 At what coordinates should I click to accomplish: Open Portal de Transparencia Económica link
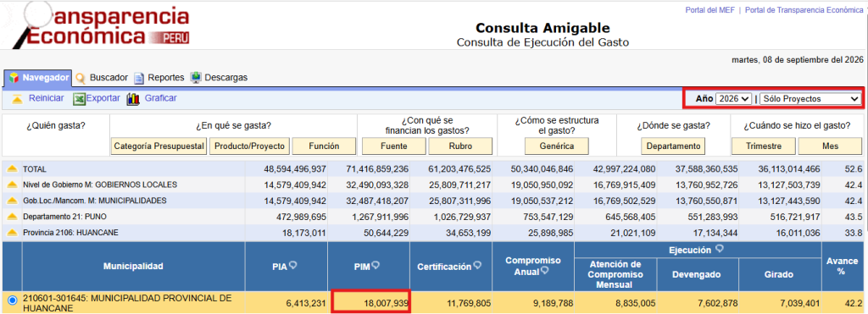(x=804, y=10)
